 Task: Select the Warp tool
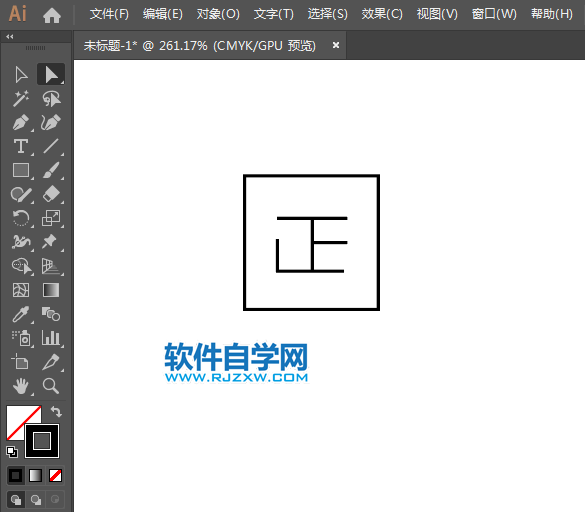[21, 242]
